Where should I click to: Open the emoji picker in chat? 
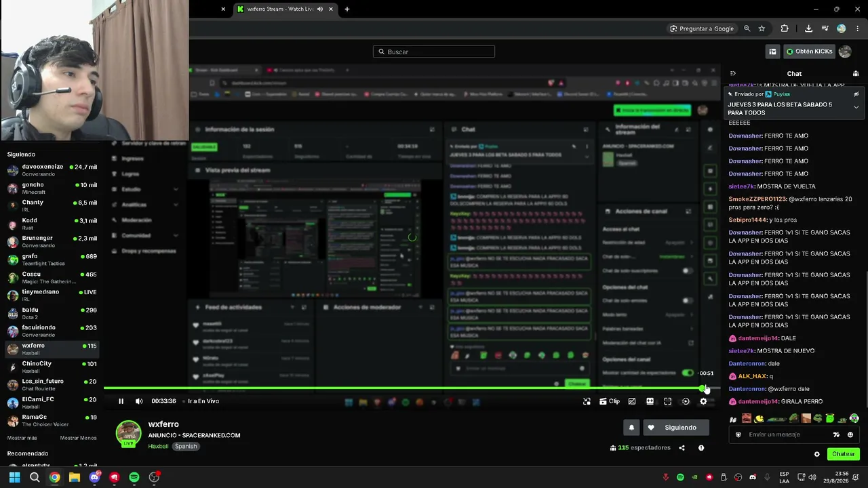tap(850, 435)
